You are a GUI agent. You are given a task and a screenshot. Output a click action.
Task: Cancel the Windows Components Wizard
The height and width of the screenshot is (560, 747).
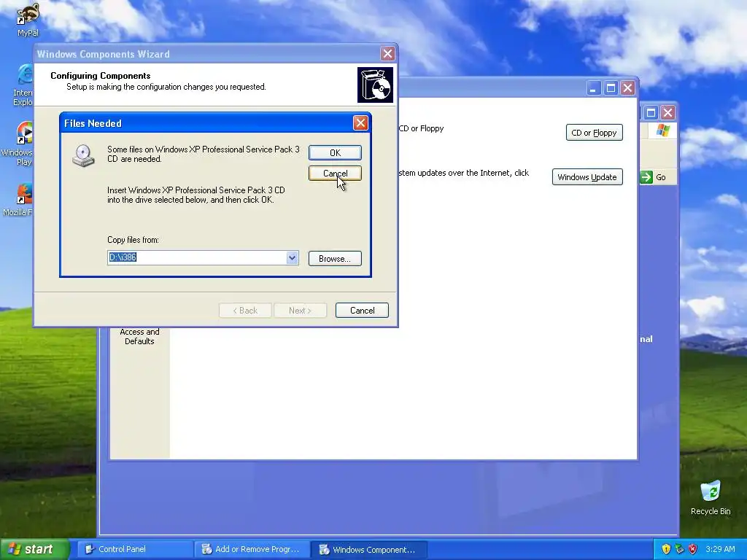362,311
